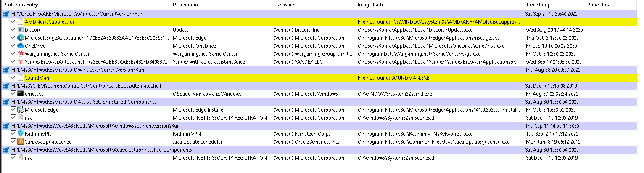Click the RadminVPN entry icon

(21, 134)
